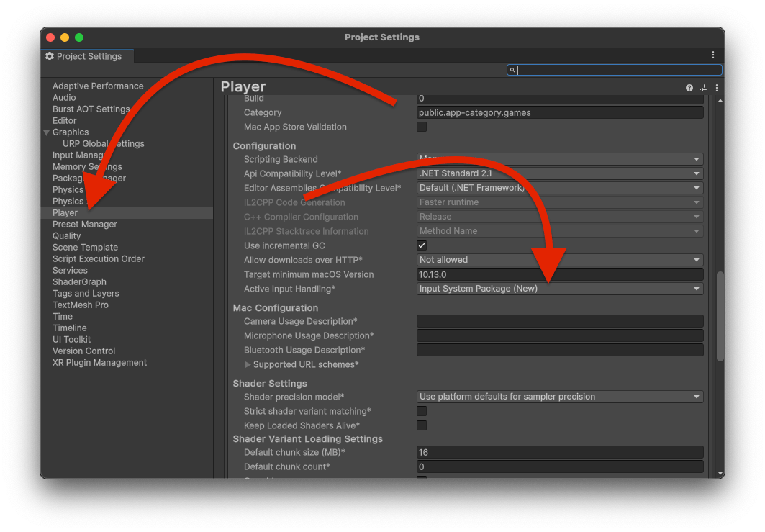Enable Mac App Store Validation
The height and width of the screenshot is (532, 765).
[x=420, y=127]
